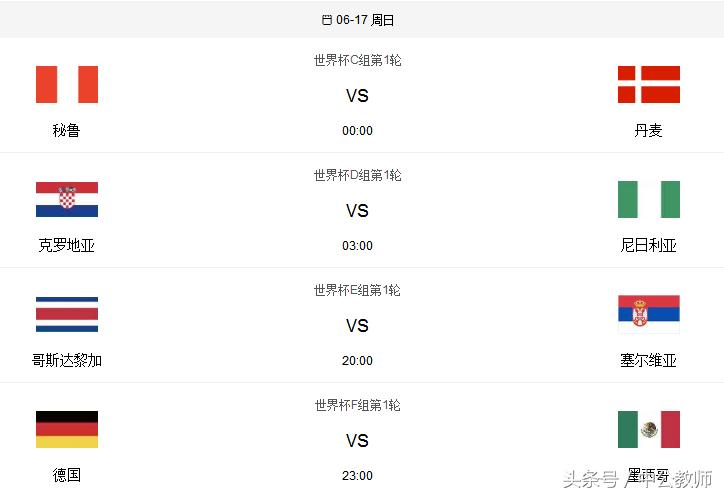Open team name 秘鲁
The image size is (724, 496).
[x=67, y=130]
